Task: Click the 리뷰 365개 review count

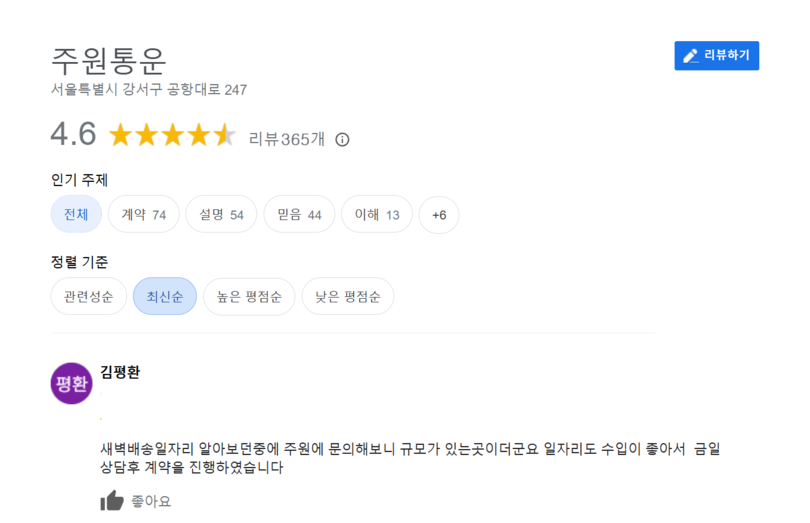Action: 287,139
